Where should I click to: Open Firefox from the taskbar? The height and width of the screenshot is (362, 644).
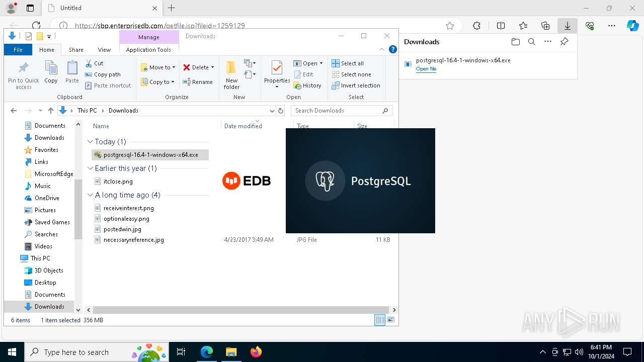click(x=256, y=352)
